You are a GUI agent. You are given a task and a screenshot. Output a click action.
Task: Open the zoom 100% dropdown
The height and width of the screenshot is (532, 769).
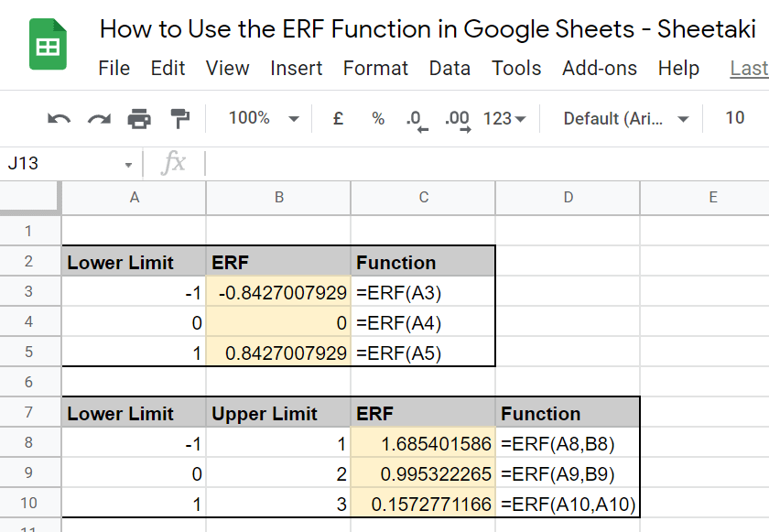pyautogui.click(x=264, y=118)
